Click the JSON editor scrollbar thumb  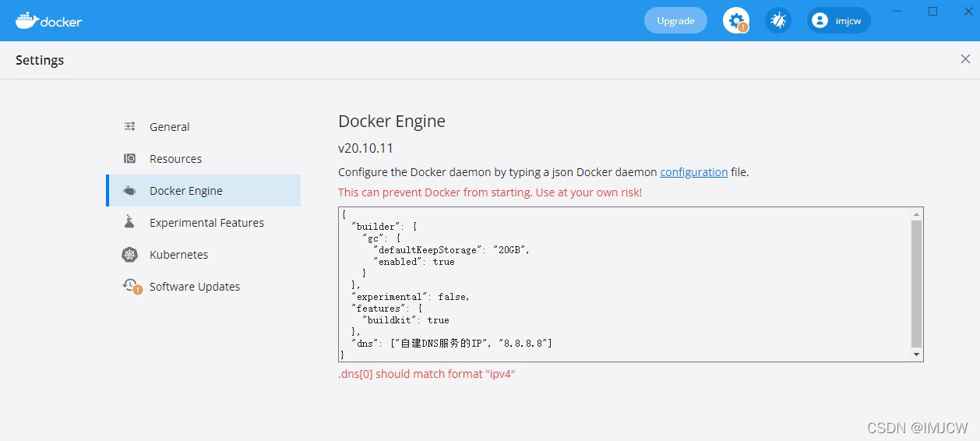coord(917,284)
